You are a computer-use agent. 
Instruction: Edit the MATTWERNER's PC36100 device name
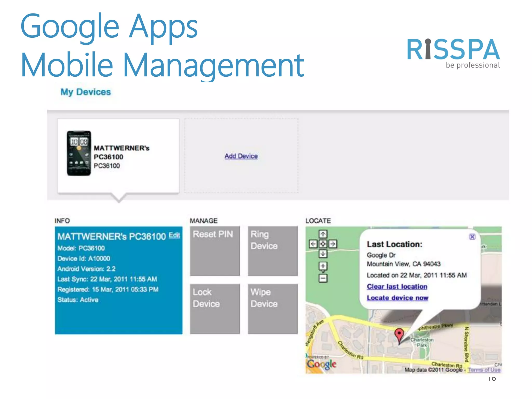point(174,235)
